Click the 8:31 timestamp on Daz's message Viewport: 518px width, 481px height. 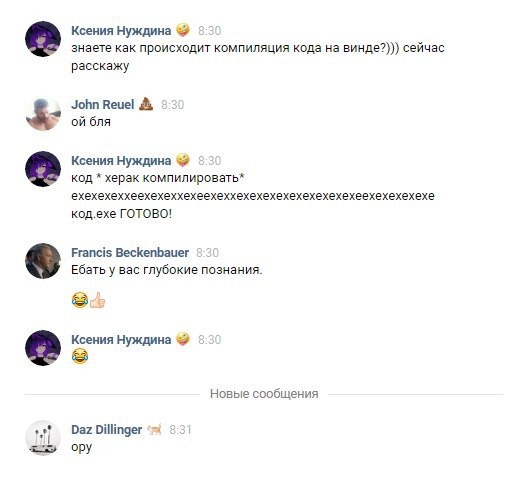pyautogui.click(x=180, y=430)
